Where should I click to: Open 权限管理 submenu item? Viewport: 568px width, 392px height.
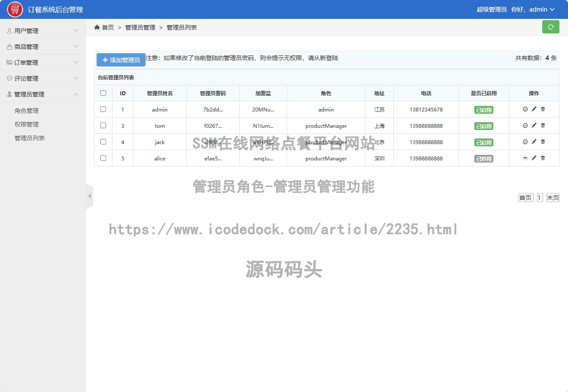pos(27,124)
